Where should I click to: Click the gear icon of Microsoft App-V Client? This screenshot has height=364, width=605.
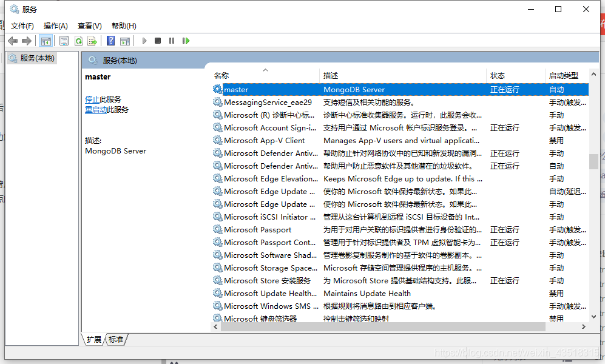coord(218,140)
